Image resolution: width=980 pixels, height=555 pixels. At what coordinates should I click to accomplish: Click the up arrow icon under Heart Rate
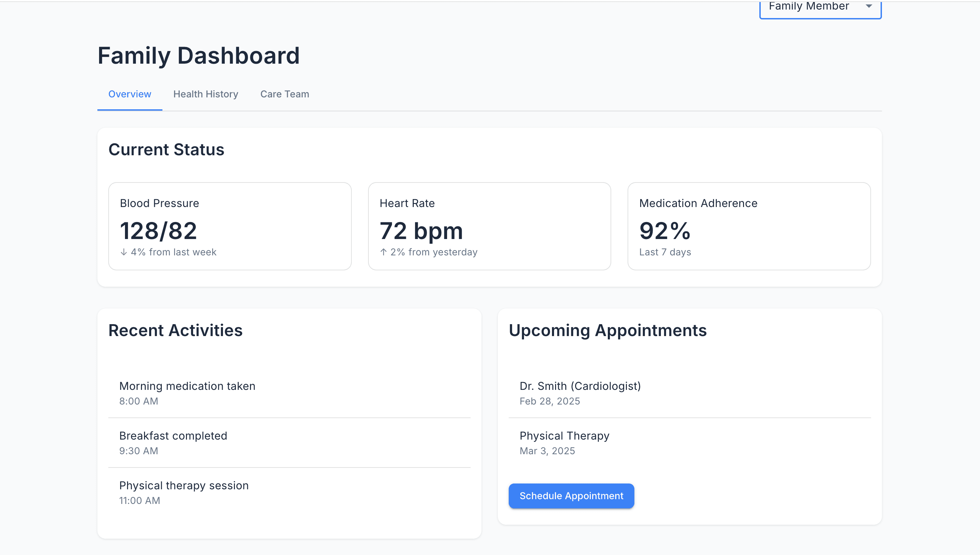pos(383,252)
